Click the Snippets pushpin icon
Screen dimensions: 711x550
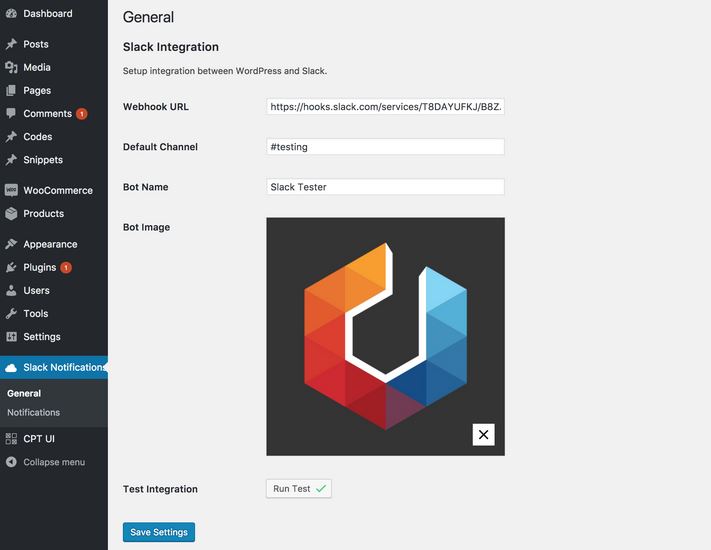11,160
